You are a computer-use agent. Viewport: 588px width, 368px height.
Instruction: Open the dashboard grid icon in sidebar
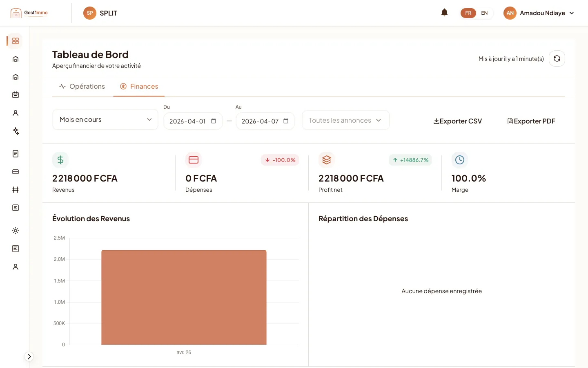tap(16, 41)
